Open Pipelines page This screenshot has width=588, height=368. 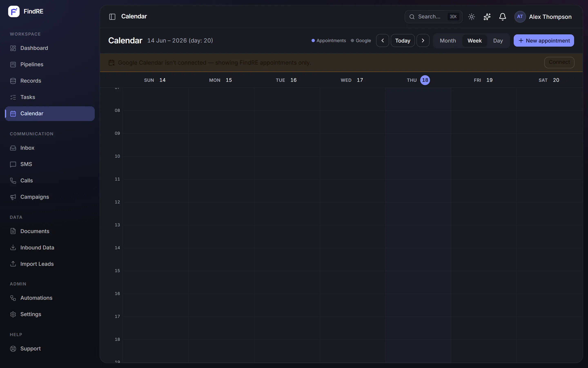pyautogui.click(x=50, y=64)
